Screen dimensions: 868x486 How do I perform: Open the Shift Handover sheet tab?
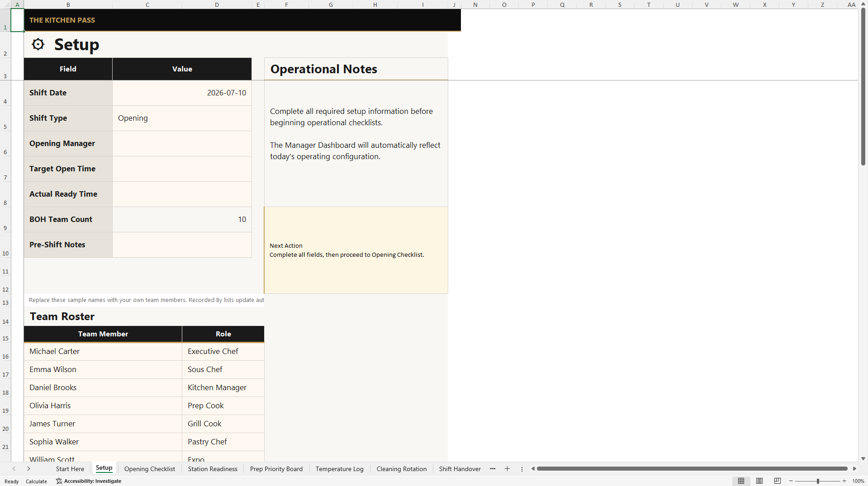tap(460, 469)
